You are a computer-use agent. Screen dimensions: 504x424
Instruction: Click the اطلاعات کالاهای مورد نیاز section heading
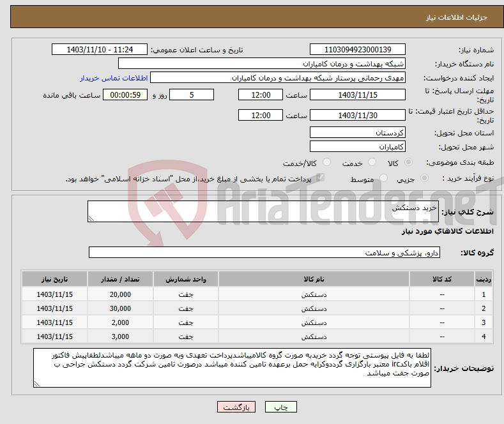(x=447, y=231)
